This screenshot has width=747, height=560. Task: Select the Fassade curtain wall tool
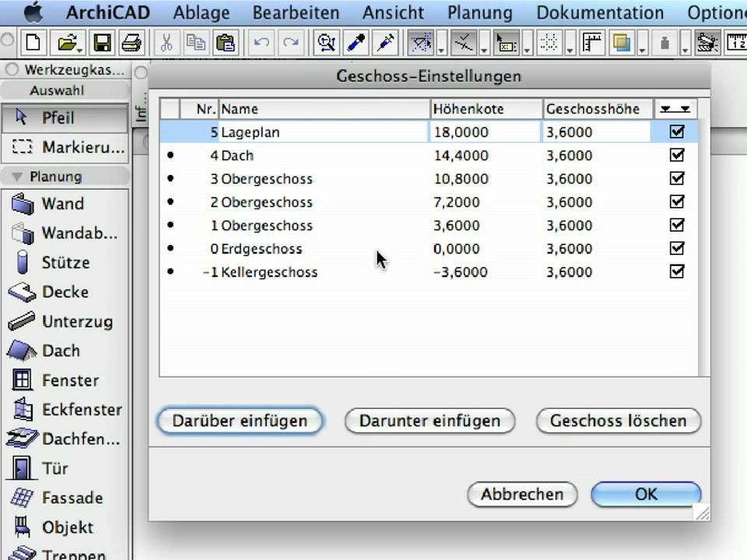[x=65, y=498]
